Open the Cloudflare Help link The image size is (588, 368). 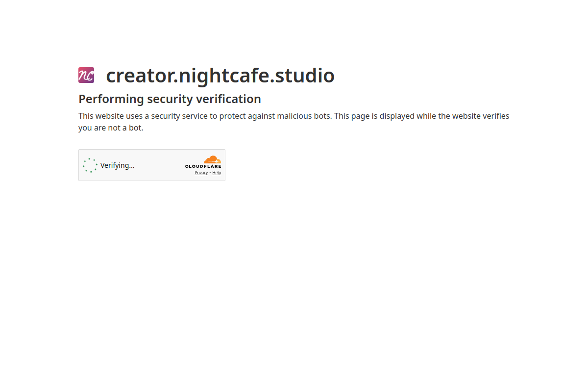[x=217, y=173]
